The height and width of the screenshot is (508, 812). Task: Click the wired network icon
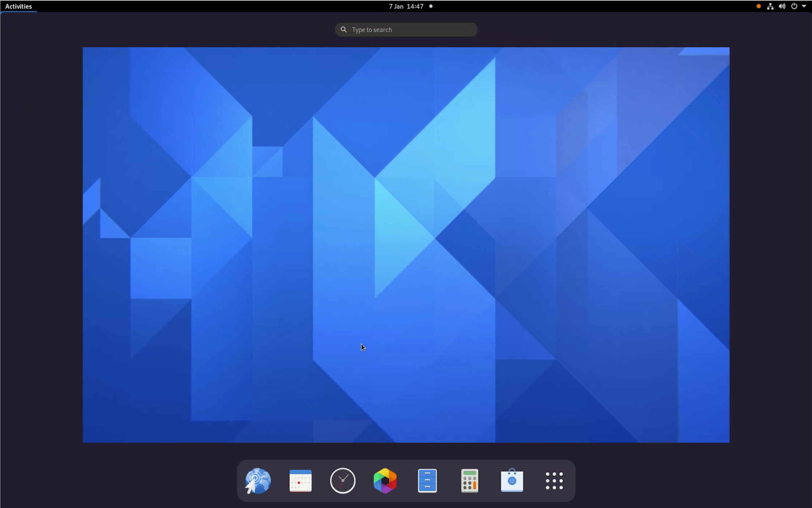(x=770, y=6)
